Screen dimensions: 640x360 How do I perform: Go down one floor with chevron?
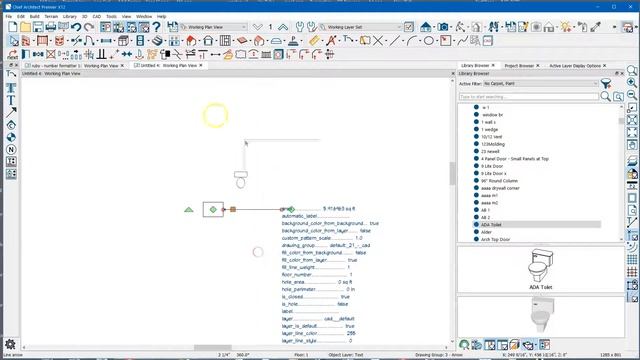point(257,27)
